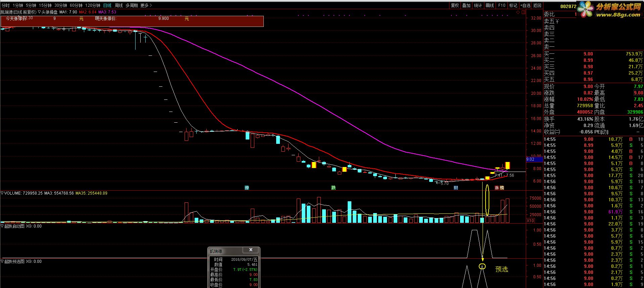Click the MA1: 7.90 indicator value
Screen dimensions: 644x288
coord(68,12)
